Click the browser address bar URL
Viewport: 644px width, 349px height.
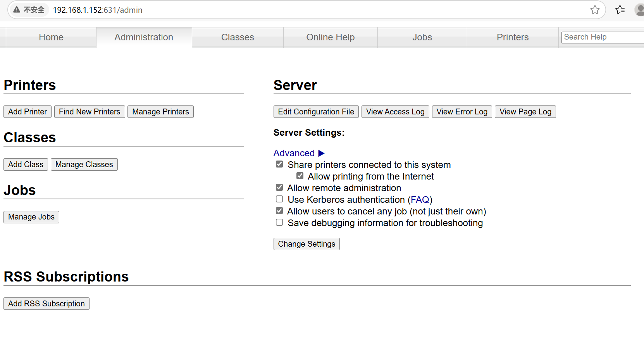(98, 10)
